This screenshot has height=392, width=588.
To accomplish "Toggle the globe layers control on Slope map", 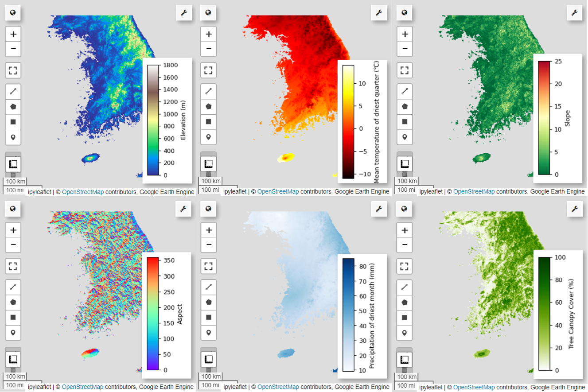I will [x=405, y=13].
